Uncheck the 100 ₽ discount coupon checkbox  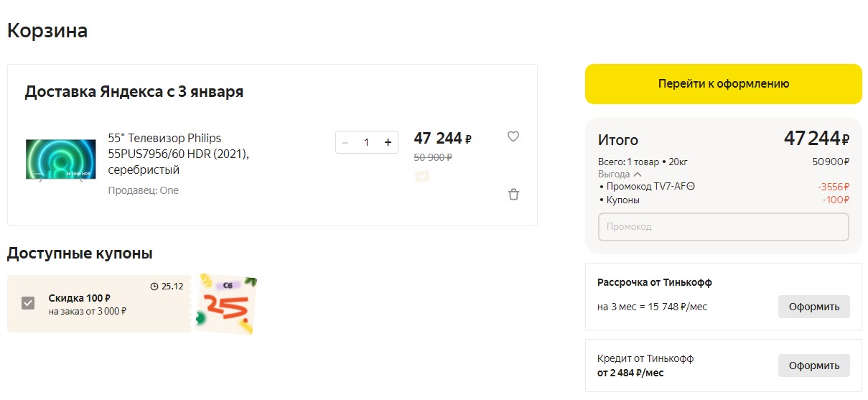point(28,304)
